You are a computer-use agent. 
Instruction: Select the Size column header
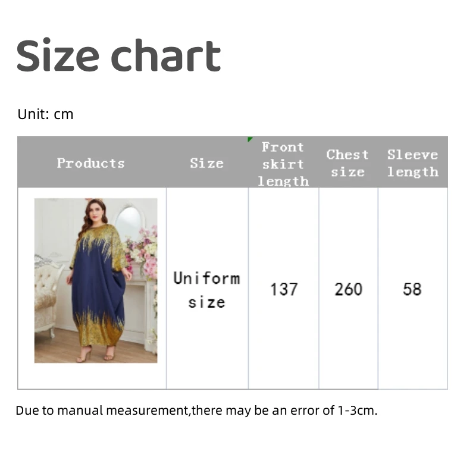pos(206,163)
